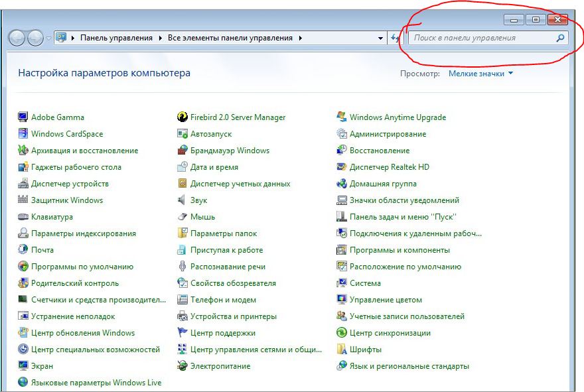Open Телефон и модем link
The height and width of the screenshot is (392, 584).
click(x=223, y=300)
